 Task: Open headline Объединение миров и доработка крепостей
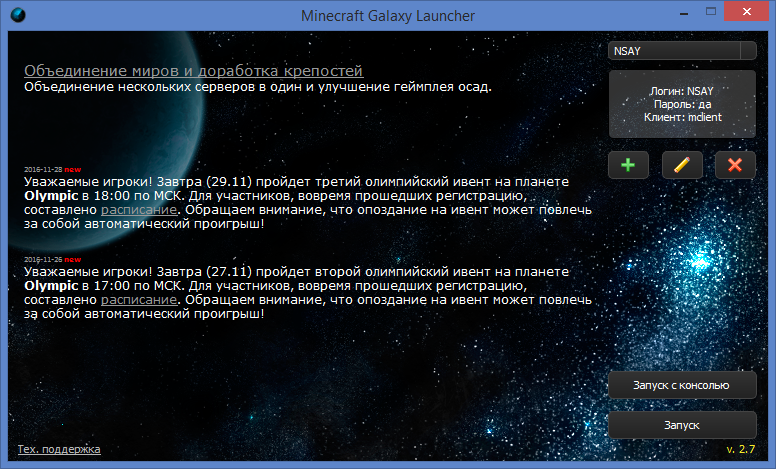click(x=194, y=71)
